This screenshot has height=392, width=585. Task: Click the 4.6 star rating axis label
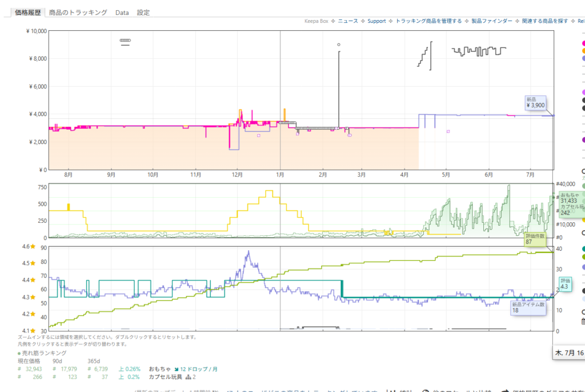(29, 246)
